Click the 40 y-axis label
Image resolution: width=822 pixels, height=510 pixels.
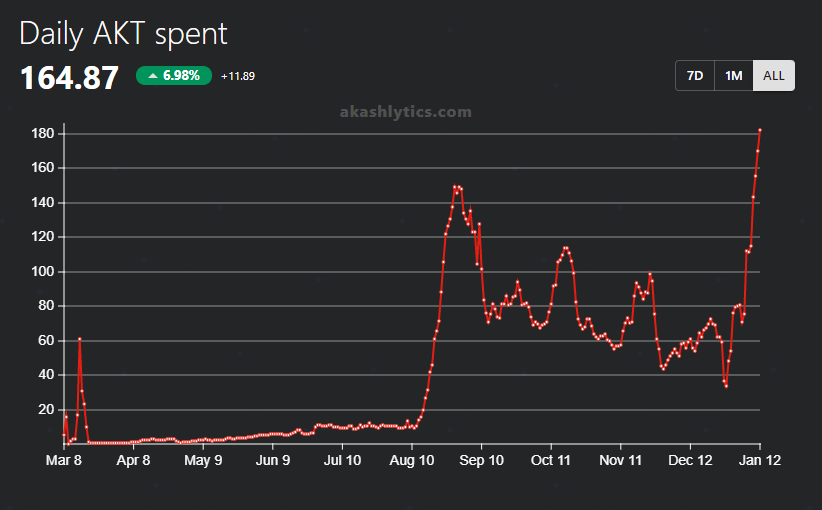coord(46,375)
